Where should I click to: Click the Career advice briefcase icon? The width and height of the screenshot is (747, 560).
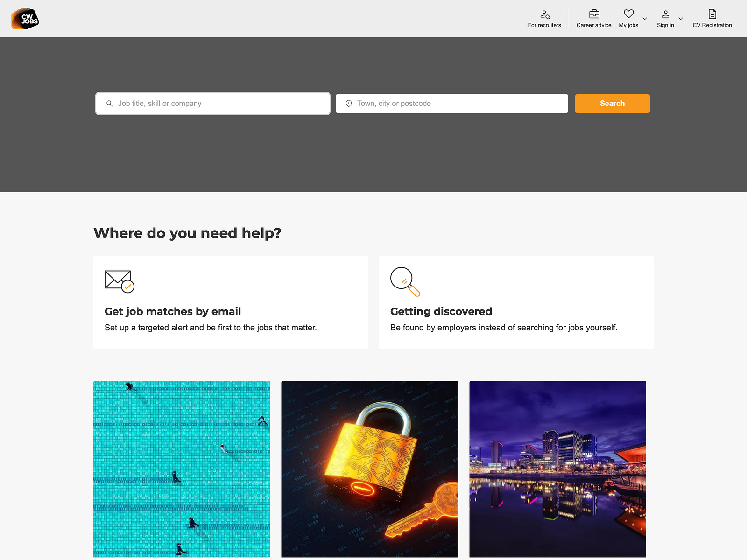click(x=593, y=14)
